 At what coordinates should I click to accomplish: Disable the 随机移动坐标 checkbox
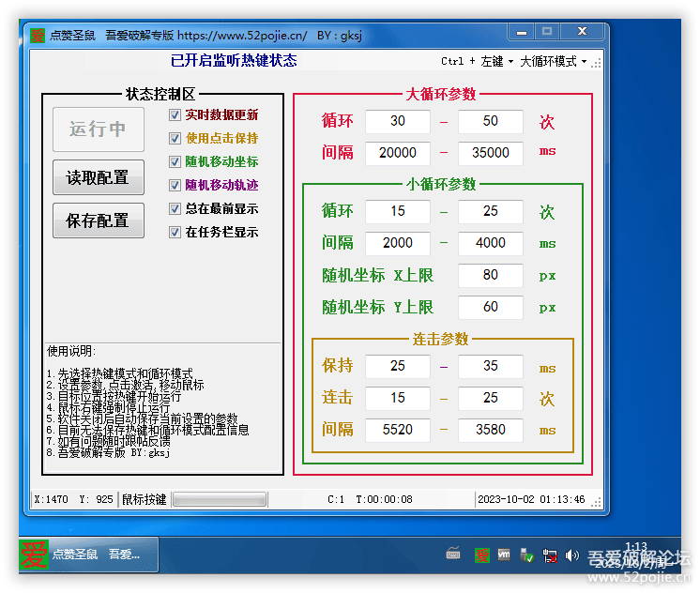175,161
